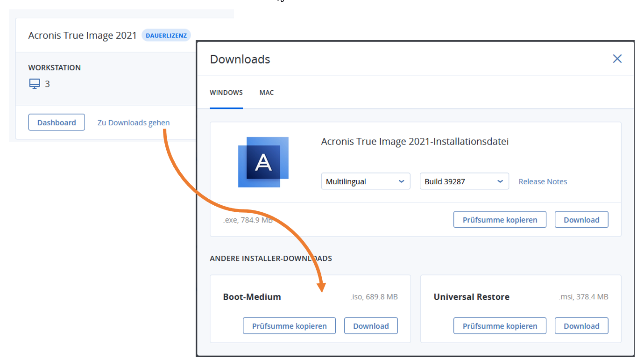Click the WORKSTATION label
This screenshot has height=360, width=644.
click(55, 68)
